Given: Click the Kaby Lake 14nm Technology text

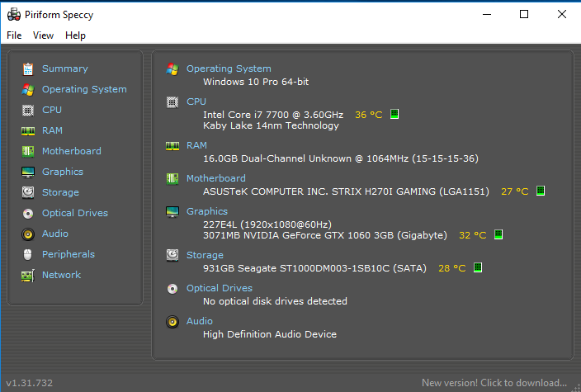Looking at the screenshot, I should (x=272, y=125).
